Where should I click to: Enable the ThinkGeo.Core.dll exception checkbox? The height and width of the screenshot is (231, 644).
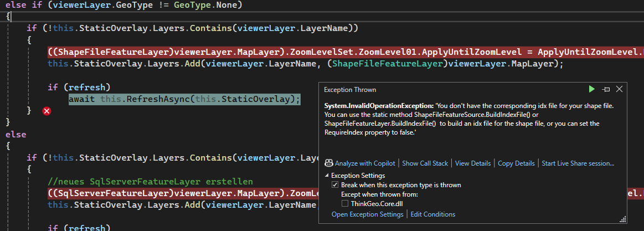click(345, 204)
